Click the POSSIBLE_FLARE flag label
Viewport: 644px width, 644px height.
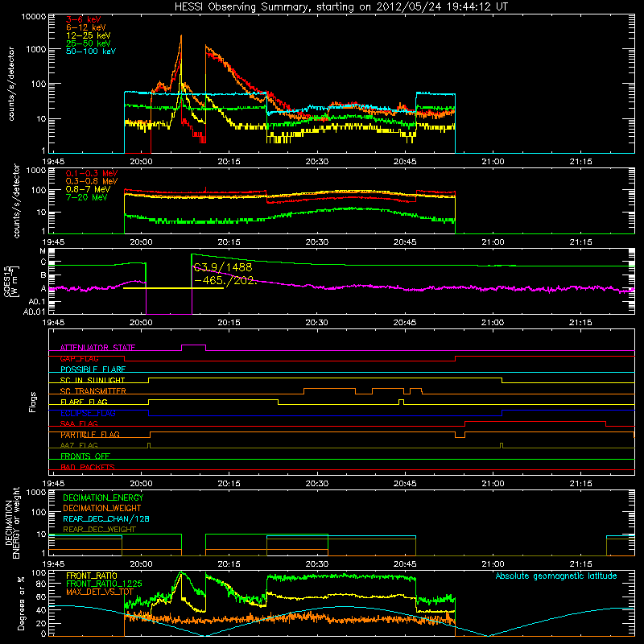(x=93, y=369)
